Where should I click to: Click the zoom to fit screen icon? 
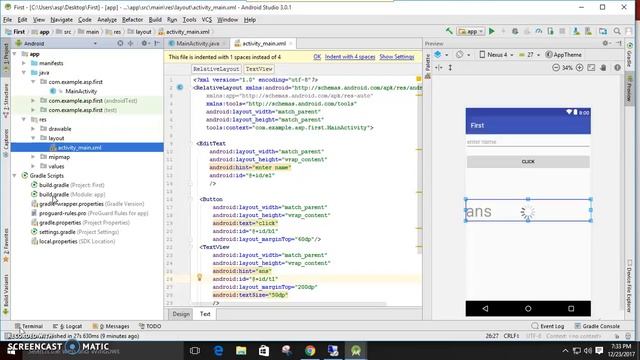[591, 68]
